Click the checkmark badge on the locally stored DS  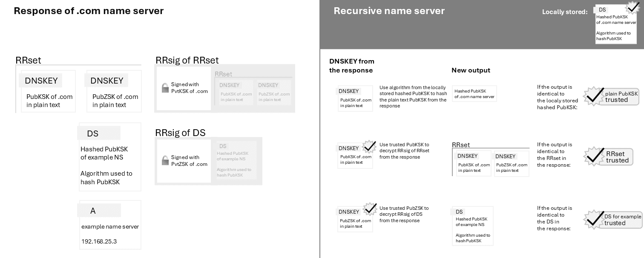[x=633, y=8]
